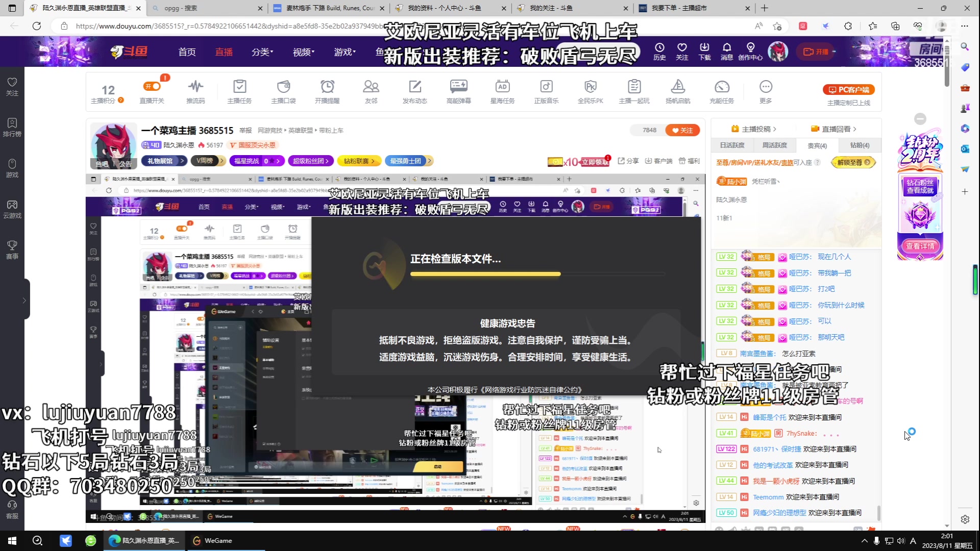Open 消息 bell icon in header
The height and width of the screenshot is (551, 980).
coord(727,51)
